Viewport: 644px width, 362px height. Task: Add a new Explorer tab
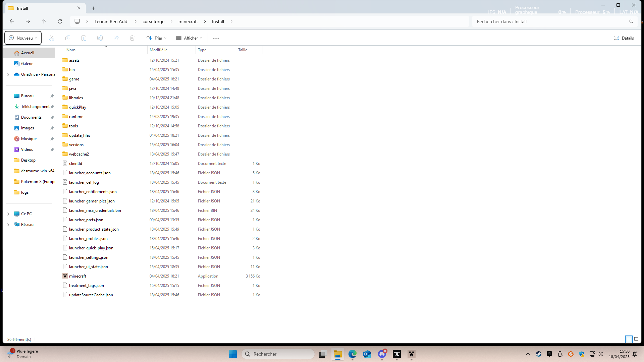coord(94,8)
